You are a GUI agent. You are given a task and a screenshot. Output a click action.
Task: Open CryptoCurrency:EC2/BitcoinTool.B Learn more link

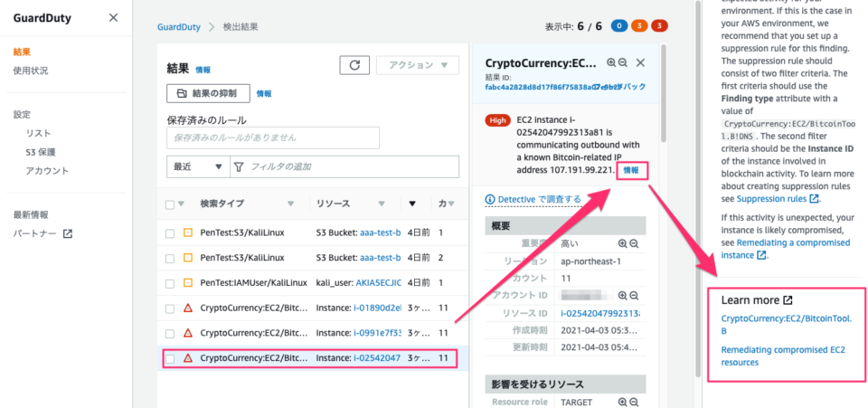[787, 325]
